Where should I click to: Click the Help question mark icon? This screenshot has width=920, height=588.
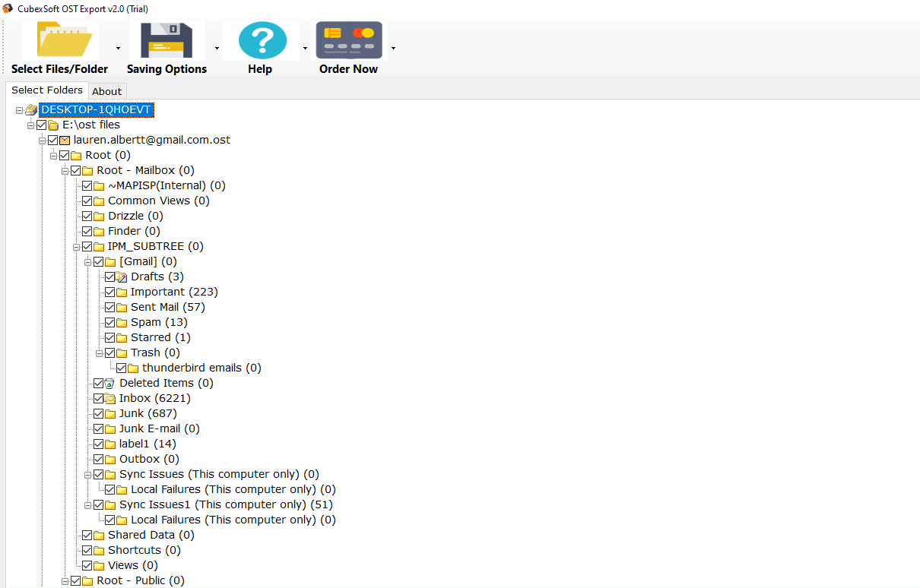[263, 40]
